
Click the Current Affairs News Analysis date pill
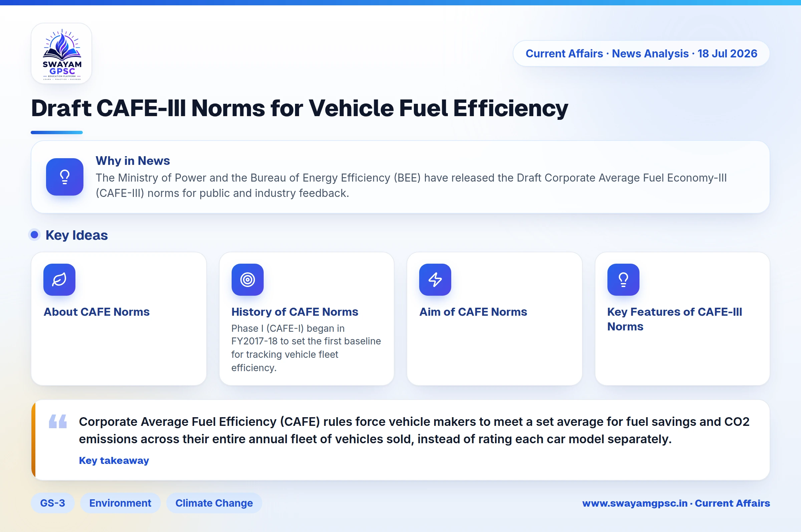click(641, 54)
